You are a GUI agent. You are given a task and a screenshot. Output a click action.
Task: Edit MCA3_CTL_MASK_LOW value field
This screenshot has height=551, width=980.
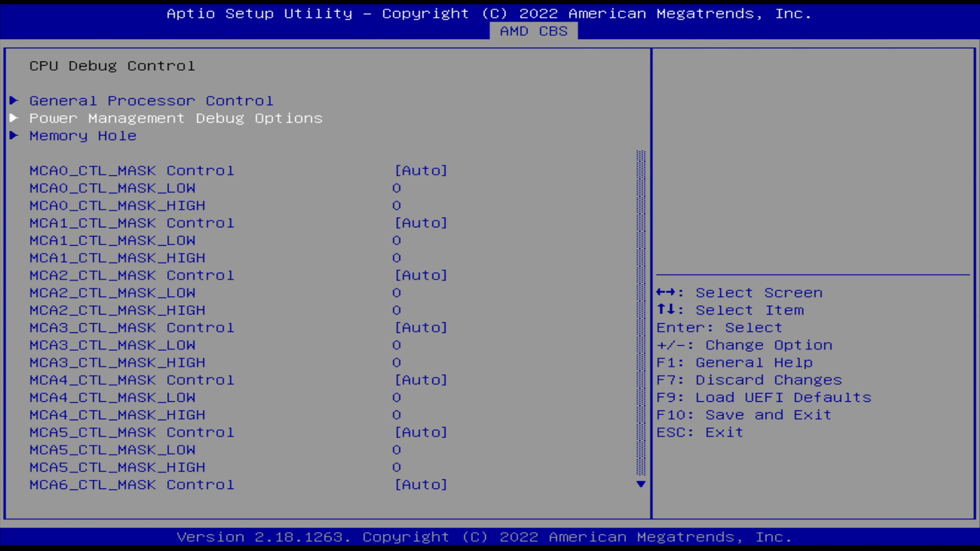coord(397,345)
